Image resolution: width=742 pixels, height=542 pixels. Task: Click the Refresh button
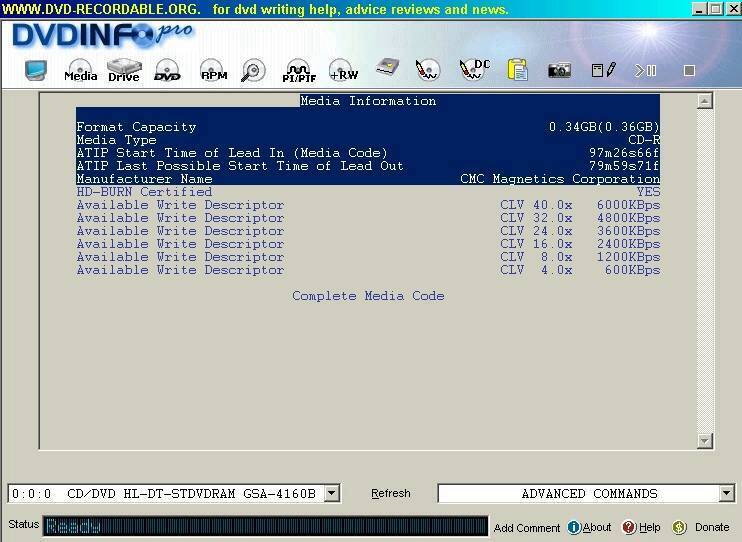click(391, 493)
